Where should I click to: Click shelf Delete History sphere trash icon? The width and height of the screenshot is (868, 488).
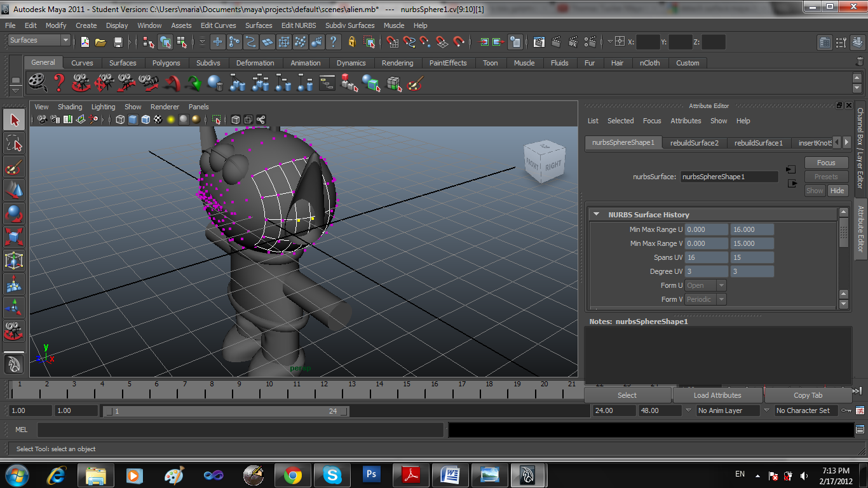[x=215, y=83]
